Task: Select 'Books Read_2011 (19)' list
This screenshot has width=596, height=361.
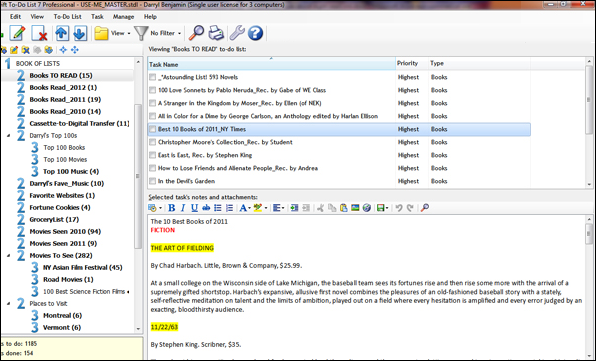Action: point(65,99)
